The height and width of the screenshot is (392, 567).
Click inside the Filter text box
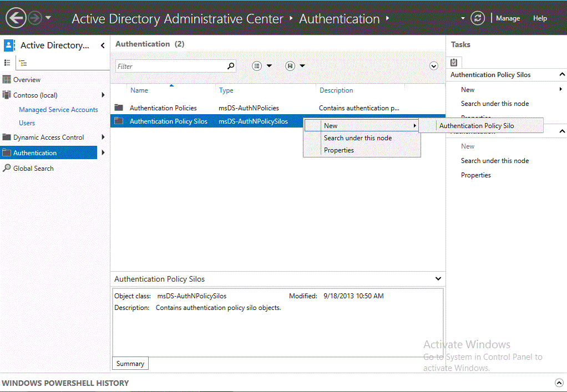tap(171, 66)
